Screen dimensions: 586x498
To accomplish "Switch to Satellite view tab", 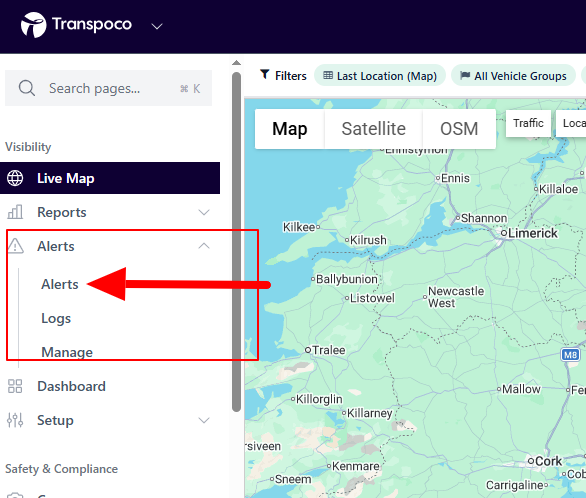I will (373, 129).
